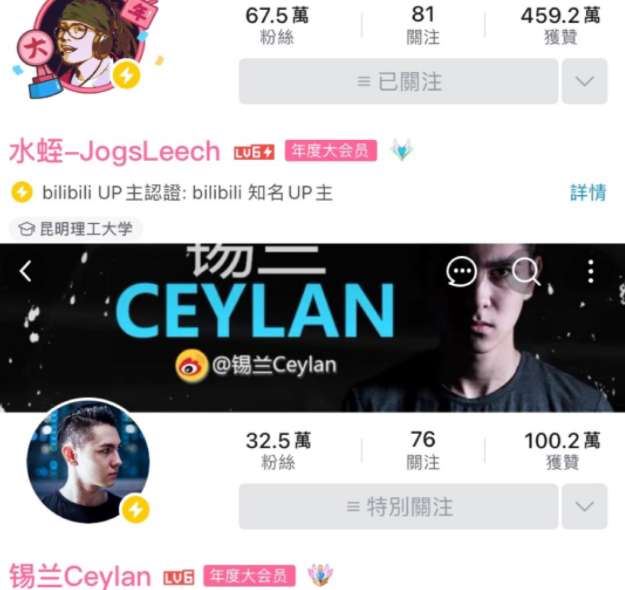Toggle the 特別關注 special follow button
Image resolution: width=625 pixels, height=590 pixels.
pos(398,507)
